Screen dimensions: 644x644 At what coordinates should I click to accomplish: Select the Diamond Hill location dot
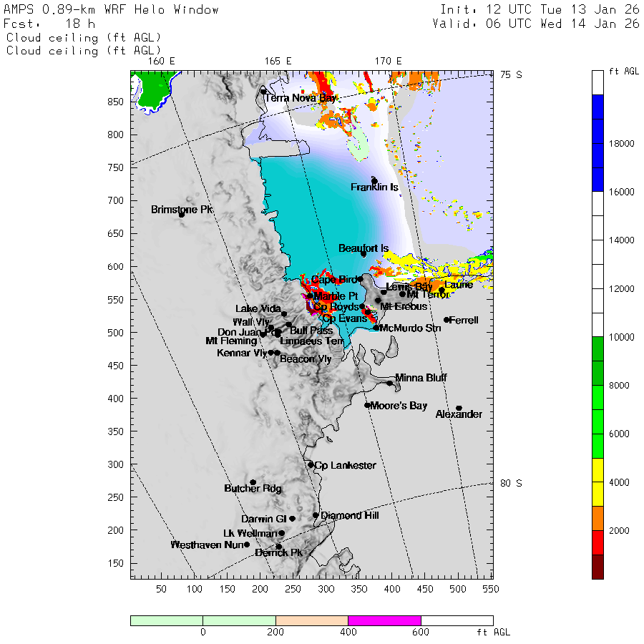(x=316, y=515)
